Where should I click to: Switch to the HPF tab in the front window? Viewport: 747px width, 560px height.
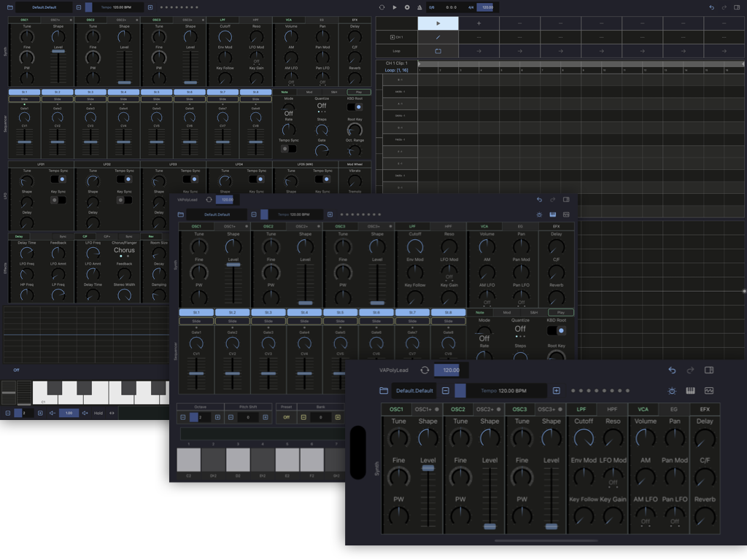[x=612, y=410]
